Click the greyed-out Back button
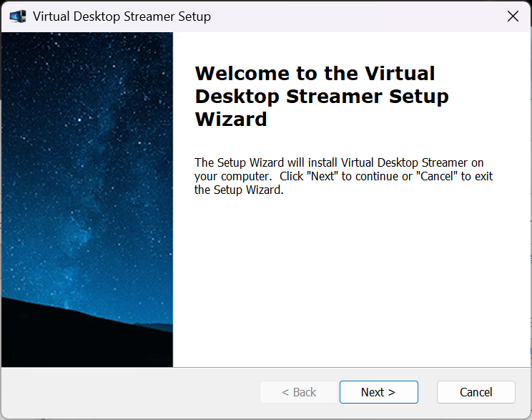This screenshot has height=420, width=532. click(299, 392)
